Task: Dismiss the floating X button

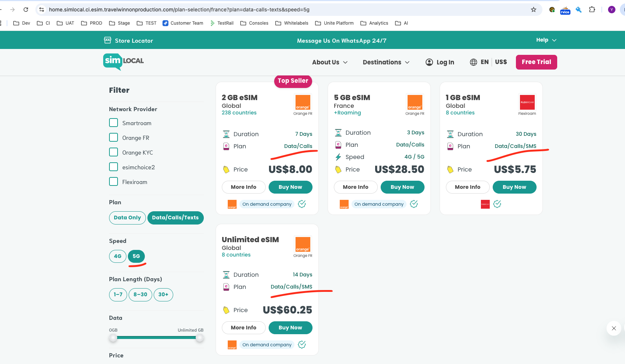Action: coord(614,328)
